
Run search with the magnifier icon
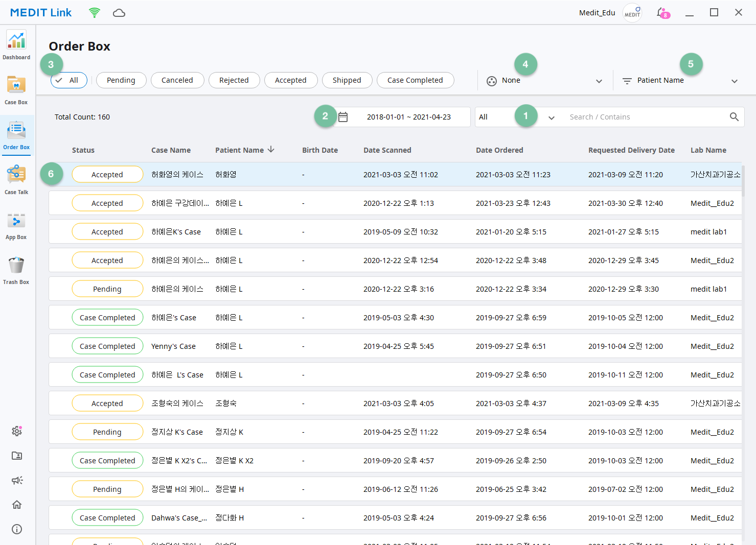(734, 117)
